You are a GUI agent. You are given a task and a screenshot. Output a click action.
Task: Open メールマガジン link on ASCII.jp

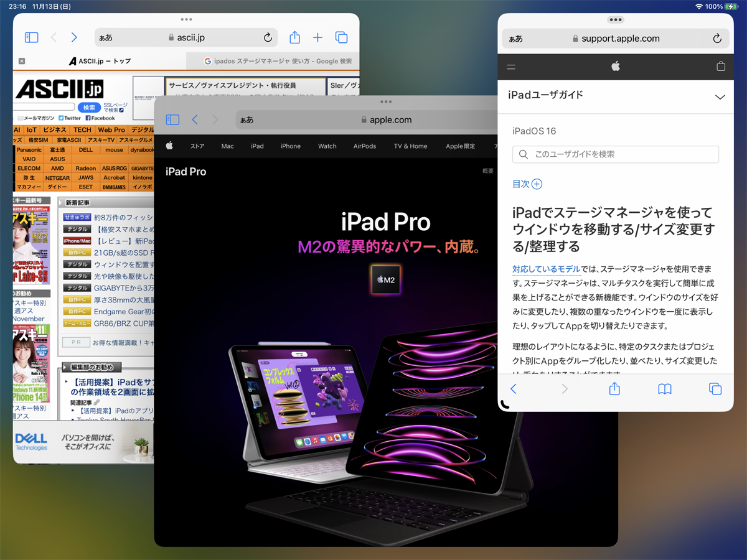tap(37, 118)
